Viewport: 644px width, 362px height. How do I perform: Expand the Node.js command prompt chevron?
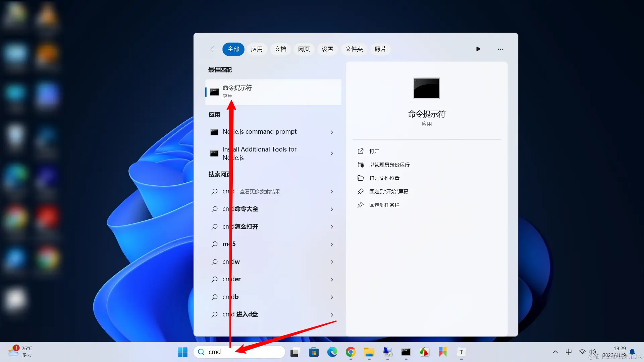click(332, 132)
